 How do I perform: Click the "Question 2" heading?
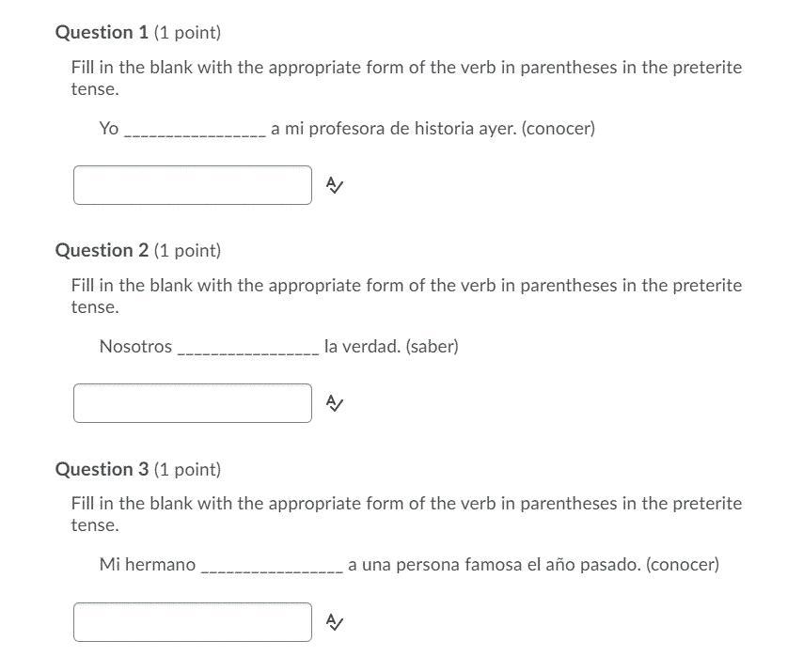(102, 251)
